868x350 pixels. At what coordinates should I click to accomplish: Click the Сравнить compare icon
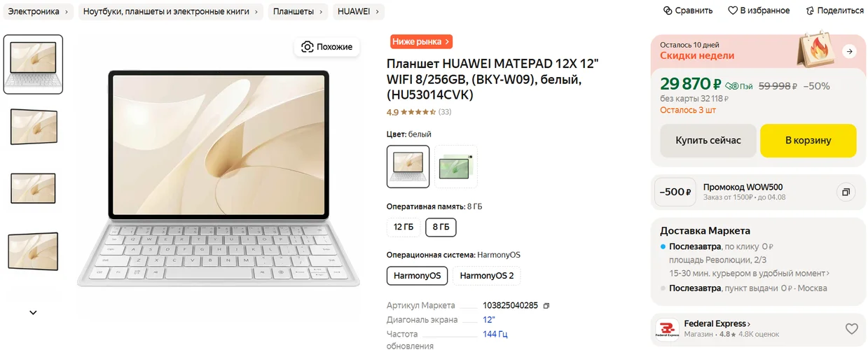(x=668, y=10)
